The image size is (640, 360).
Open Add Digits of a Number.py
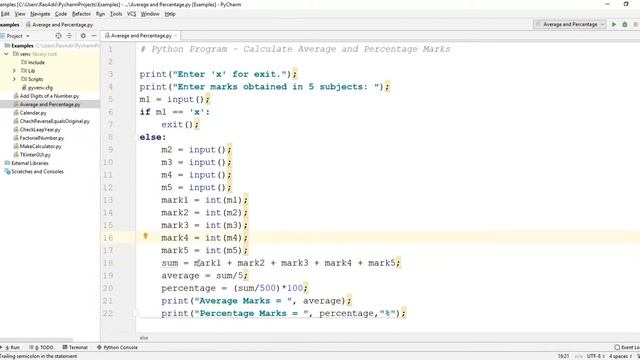(46, 96)
